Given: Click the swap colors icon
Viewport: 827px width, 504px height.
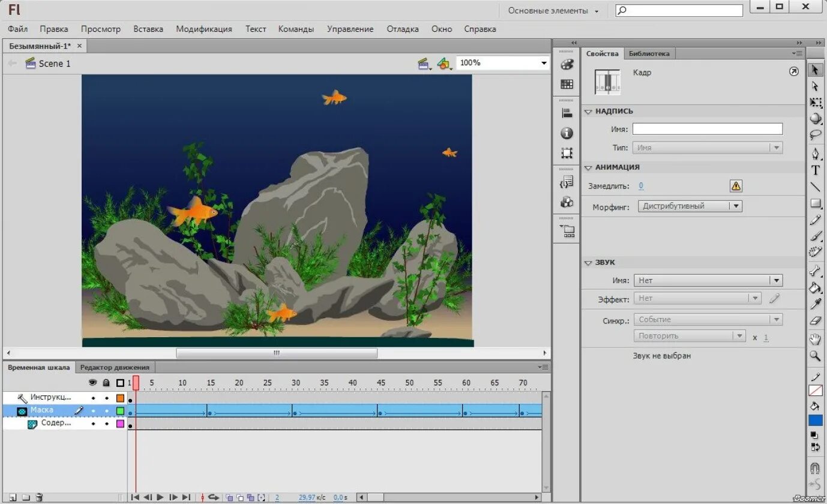Looking at the screenshot, I should click(x=815, y=446).
